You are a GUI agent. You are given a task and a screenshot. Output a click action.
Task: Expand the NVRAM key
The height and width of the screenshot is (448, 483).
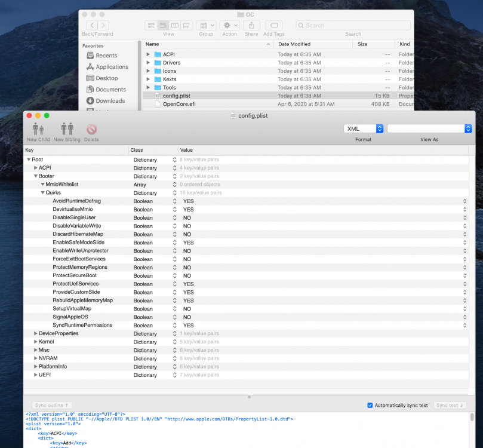(x=36, y=358)
